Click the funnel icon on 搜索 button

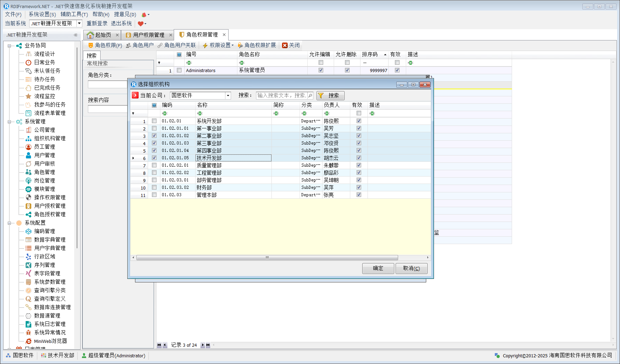point(321,96)
